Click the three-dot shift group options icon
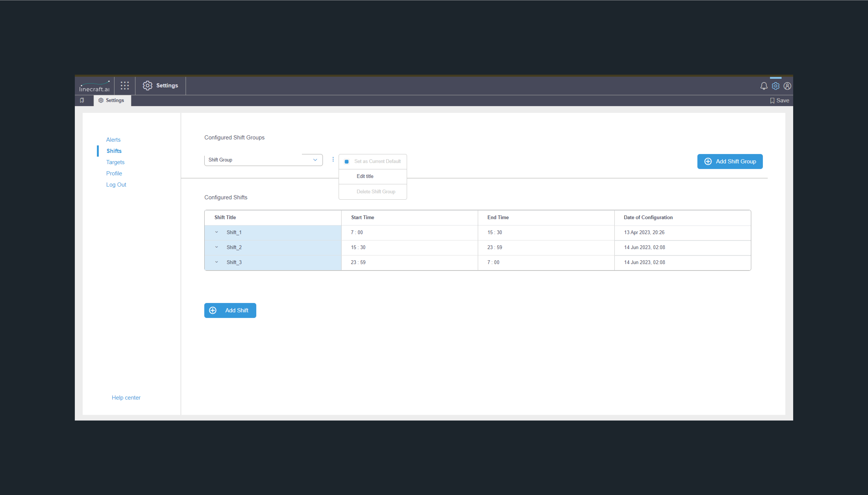Image resolution: width=868 pixels, height=495 pixels. [x=333, y=159]
